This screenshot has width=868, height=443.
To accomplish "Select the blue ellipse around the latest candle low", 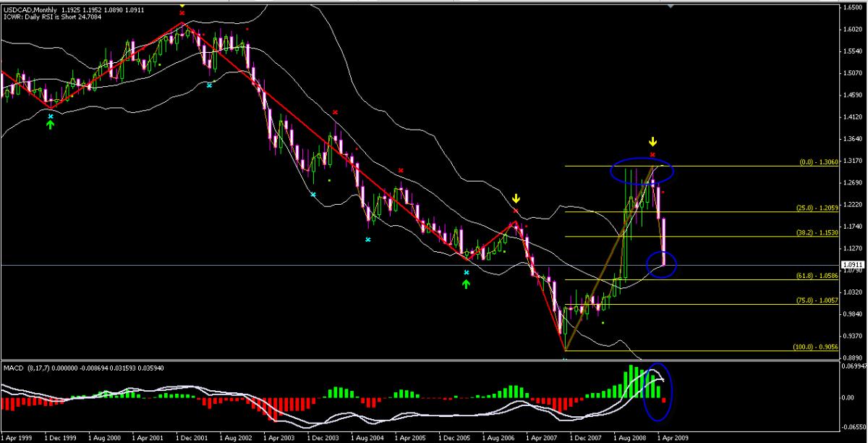I will (x=659, y=263).
